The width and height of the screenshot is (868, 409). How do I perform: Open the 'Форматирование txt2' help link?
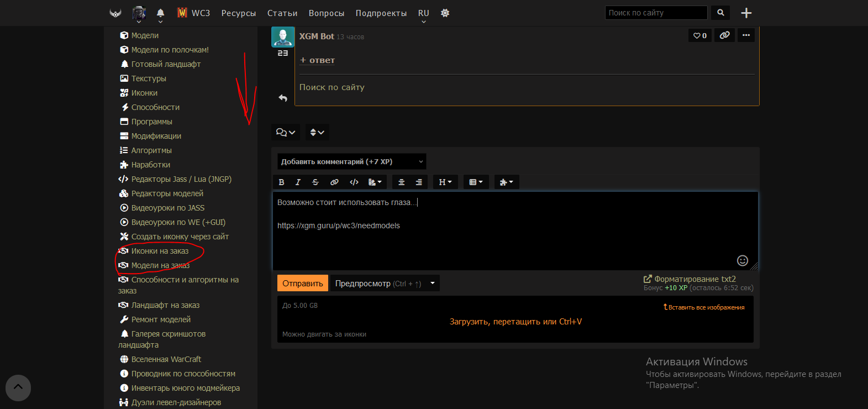coord(690,279)
